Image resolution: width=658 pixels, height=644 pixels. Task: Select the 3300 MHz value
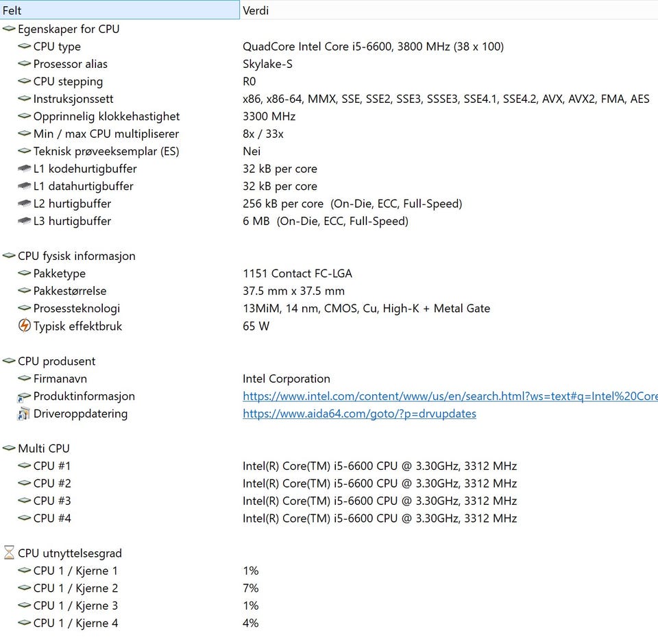pos(269,117)
